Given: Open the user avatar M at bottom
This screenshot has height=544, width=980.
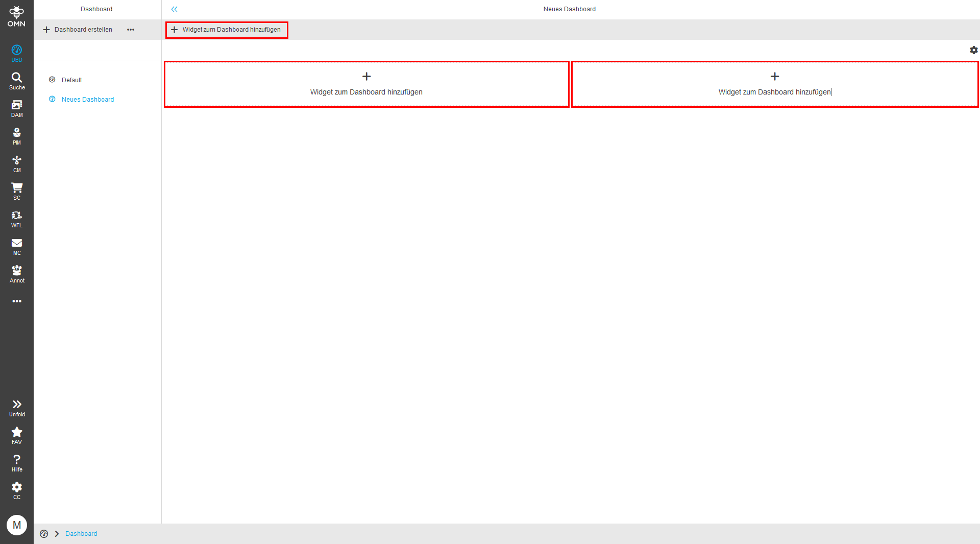Looking at the screenshot, I should tap(17, 525).
